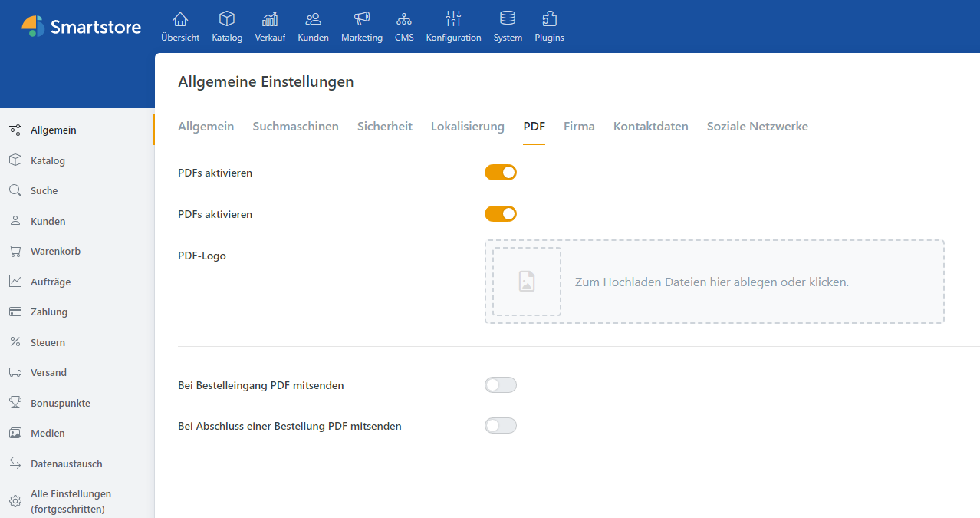Disable the first PDFs aktivieren toggle
Image resolution: width=980 pixels, height=518 pixels.
[500, 172]
